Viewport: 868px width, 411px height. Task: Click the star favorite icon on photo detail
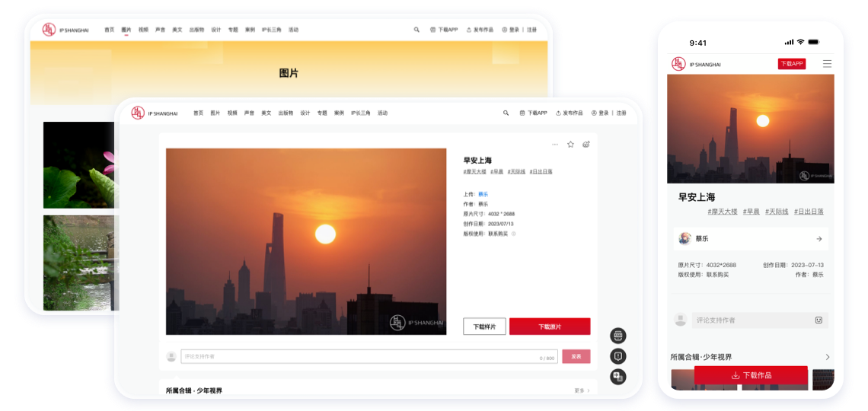click(570, 144)
